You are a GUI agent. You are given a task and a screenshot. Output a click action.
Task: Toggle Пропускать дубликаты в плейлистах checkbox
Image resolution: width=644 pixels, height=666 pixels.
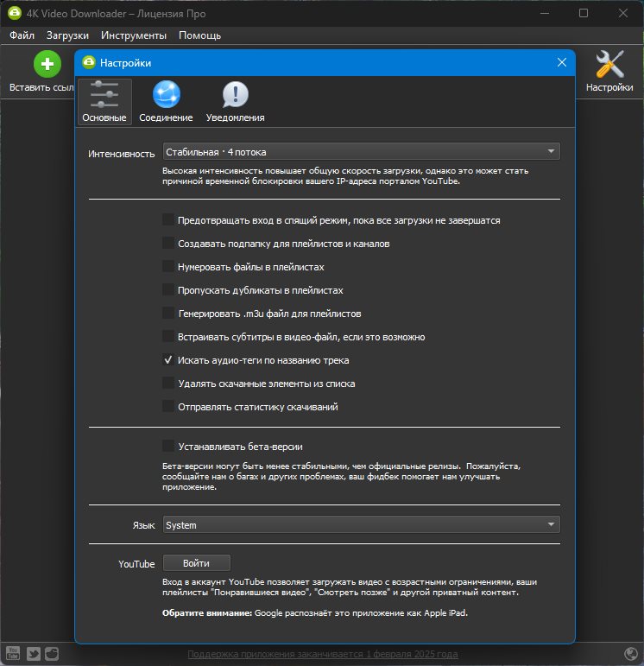168,289
